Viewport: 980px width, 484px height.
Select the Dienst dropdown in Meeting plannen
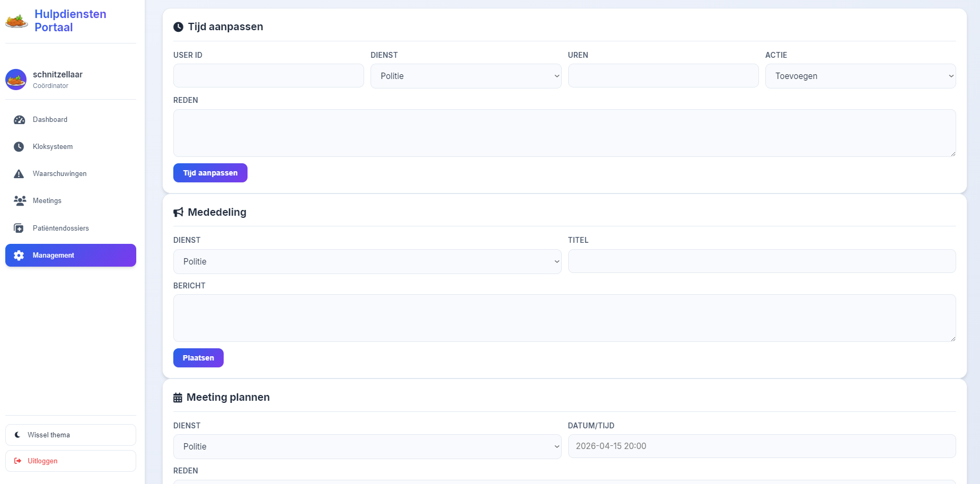[367, 447]
